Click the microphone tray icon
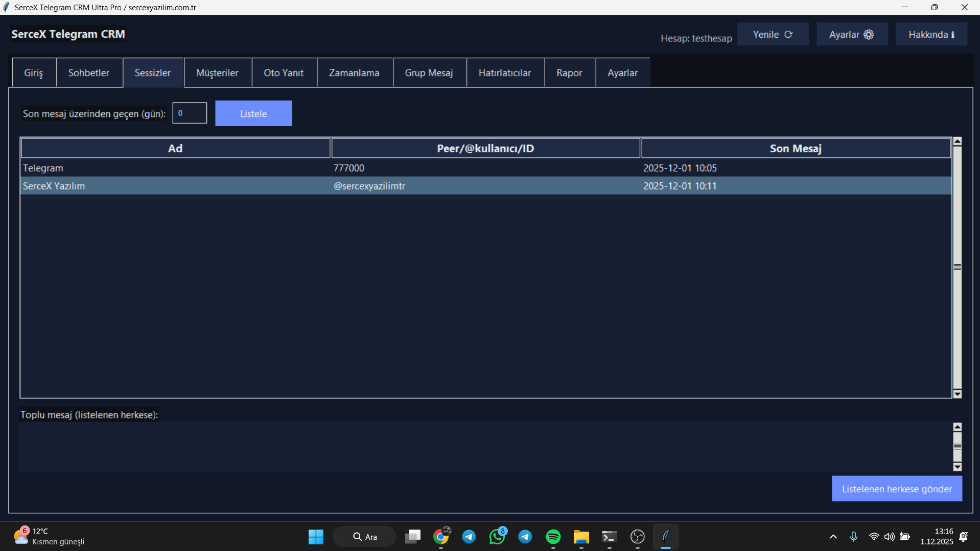The image size is (980, 551). point(853,537)
